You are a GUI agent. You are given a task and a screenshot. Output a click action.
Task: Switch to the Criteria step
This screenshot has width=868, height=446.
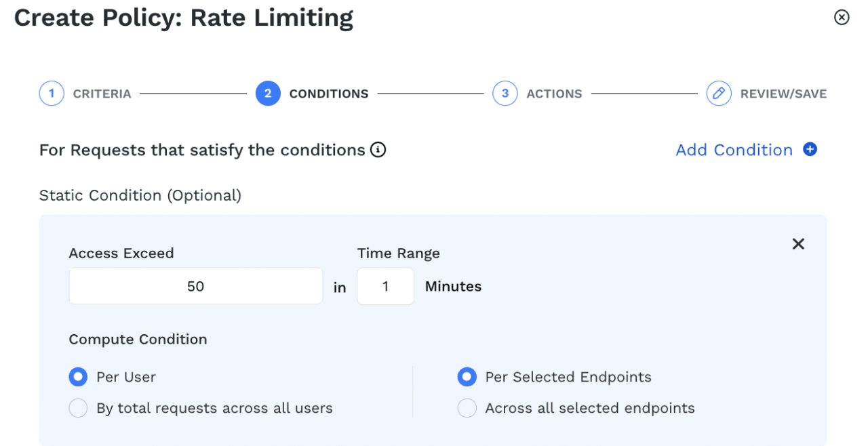pos(102,93)
